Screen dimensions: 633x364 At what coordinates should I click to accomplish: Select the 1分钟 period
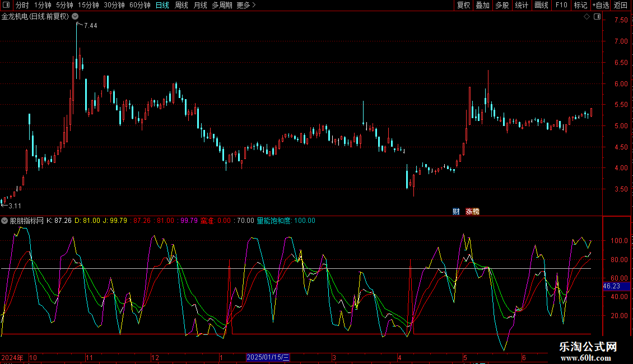click(x=43, y=5)
